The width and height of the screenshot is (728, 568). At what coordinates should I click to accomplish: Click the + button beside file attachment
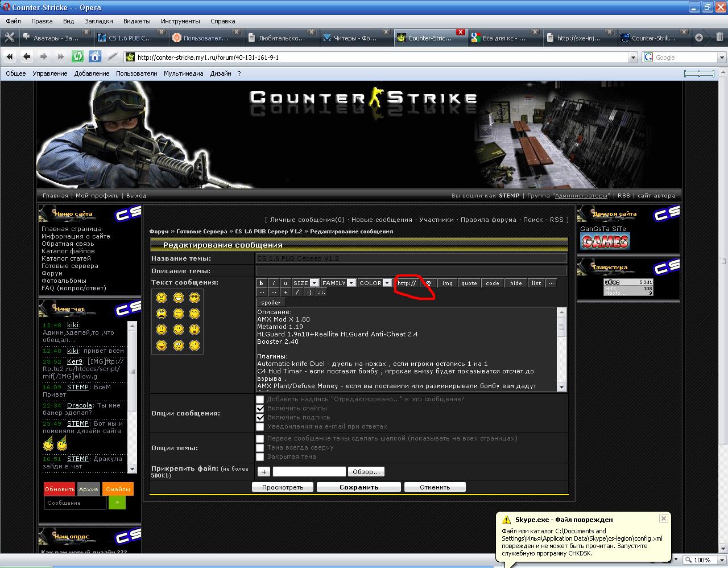(x=263, y=472)
